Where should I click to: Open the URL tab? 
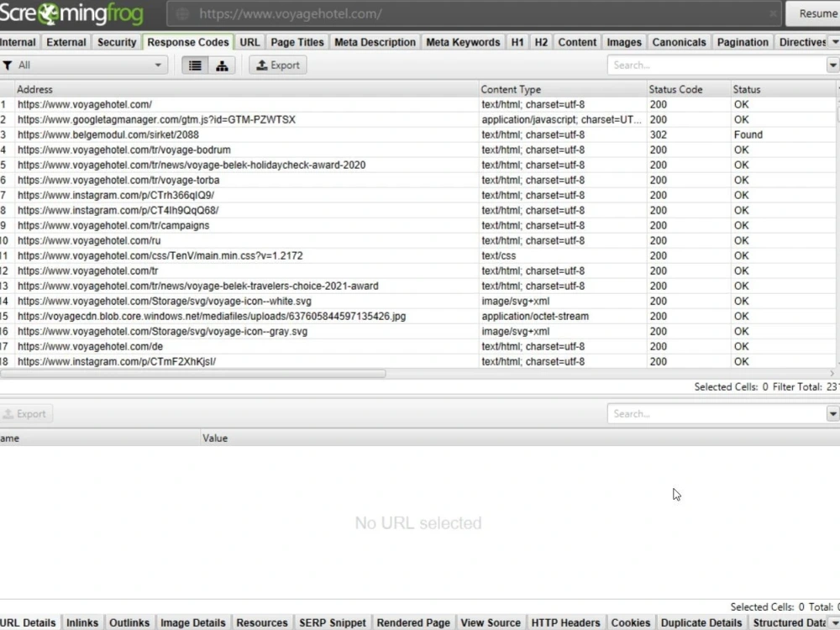pos(249,42)
